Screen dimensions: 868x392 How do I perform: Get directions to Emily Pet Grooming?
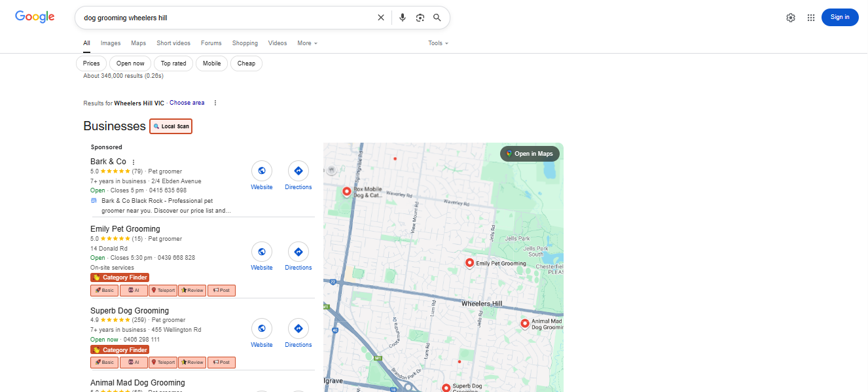pyautogui.click(x=298, y=252)
